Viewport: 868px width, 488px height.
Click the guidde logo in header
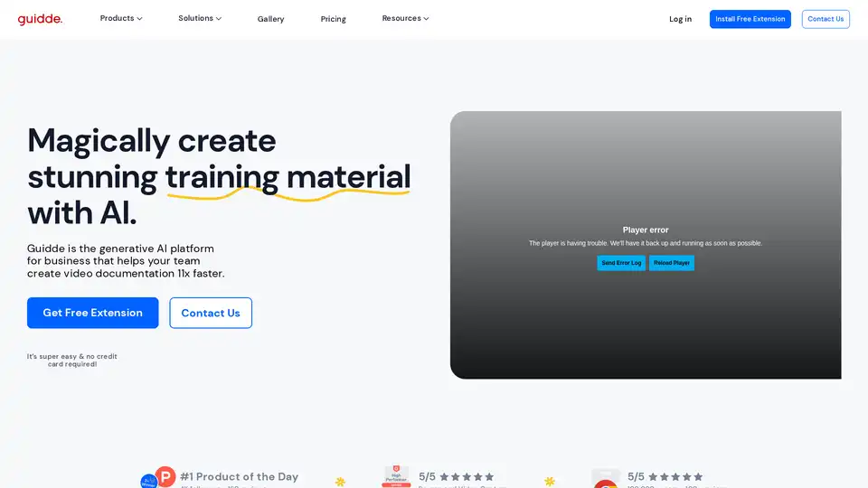pyautogui.click(x=40, y=19)
